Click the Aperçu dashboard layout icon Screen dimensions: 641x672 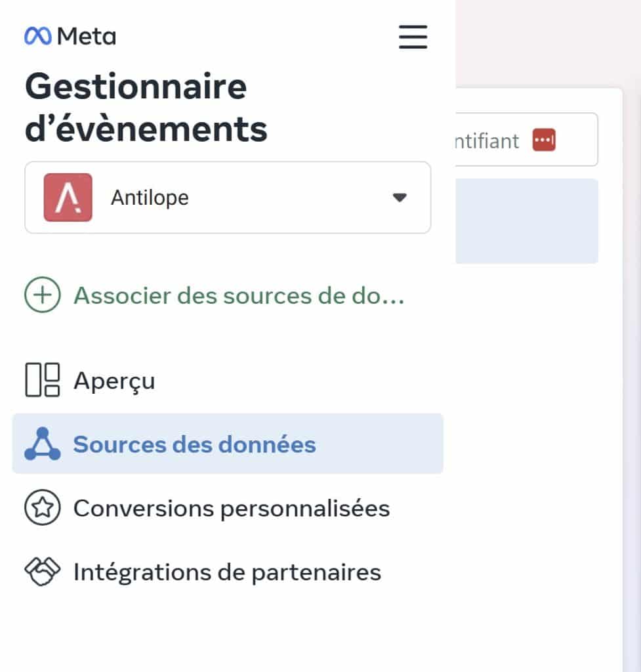tap(43, 380)
